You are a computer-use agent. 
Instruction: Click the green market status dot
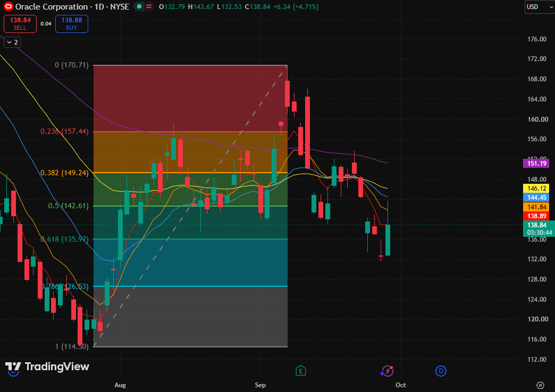(139, 6)
